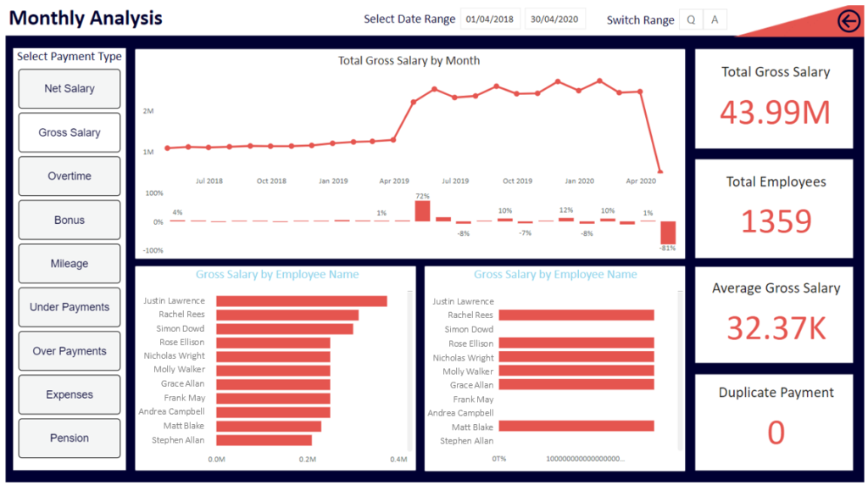Select the Net Salary payment type
Image resolution: width=868 pixels, height=486 pixels.
point(70,89)
